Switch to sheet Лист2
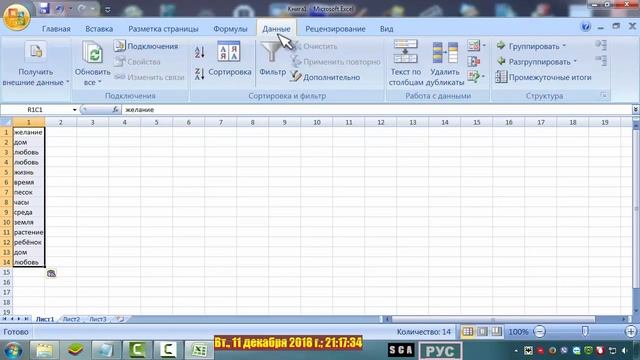The image size is (640, 360). [x=71, y=319]
